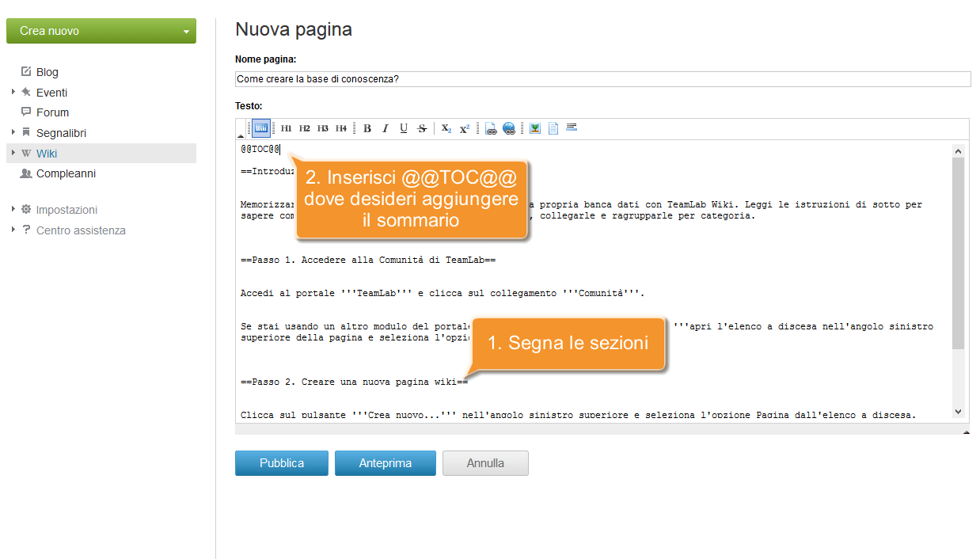Apply H2 heading format

tap(305, 128)
